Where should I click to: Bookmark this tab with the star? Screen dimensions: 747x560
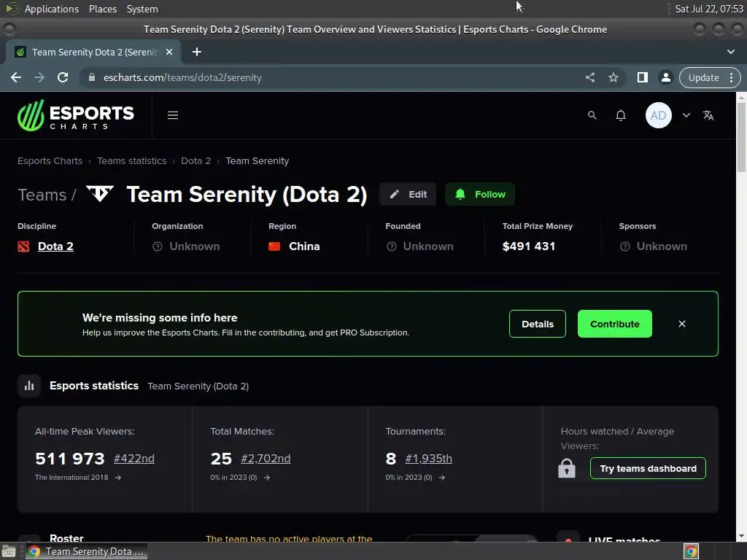pos(613,77)
